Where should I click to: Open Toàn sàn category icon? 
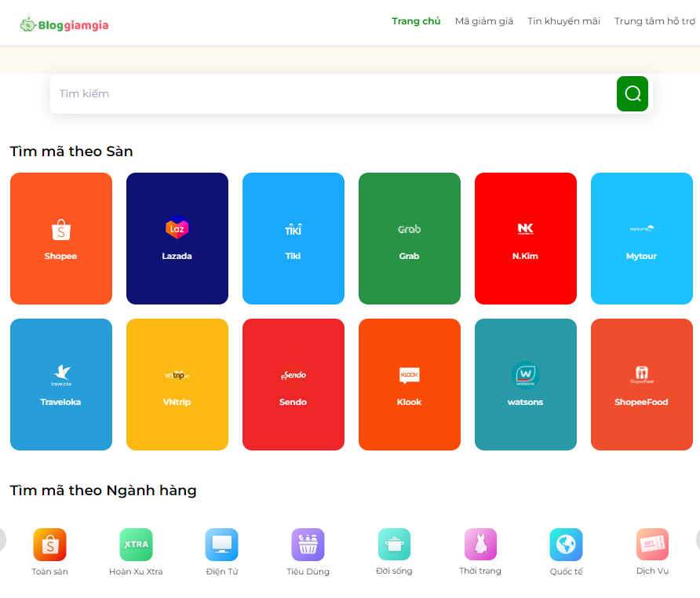coord(49,545)
